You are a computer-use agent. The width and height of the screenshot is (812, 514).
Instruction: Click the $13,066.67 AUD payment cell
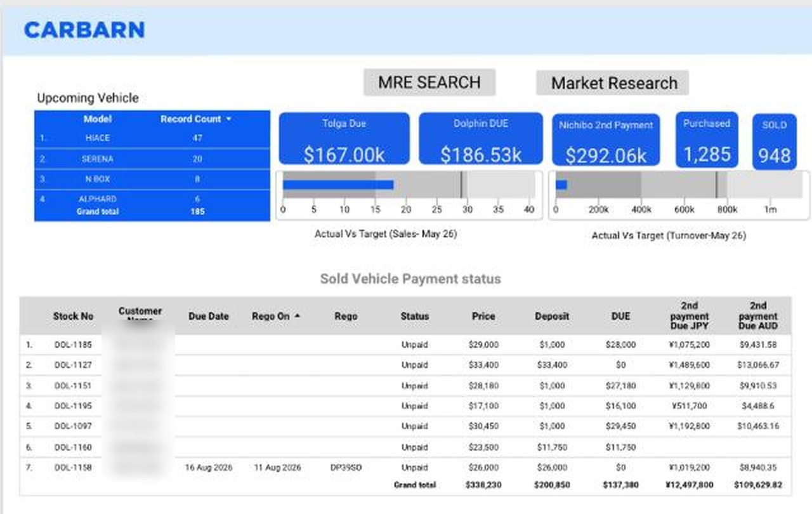758,366
